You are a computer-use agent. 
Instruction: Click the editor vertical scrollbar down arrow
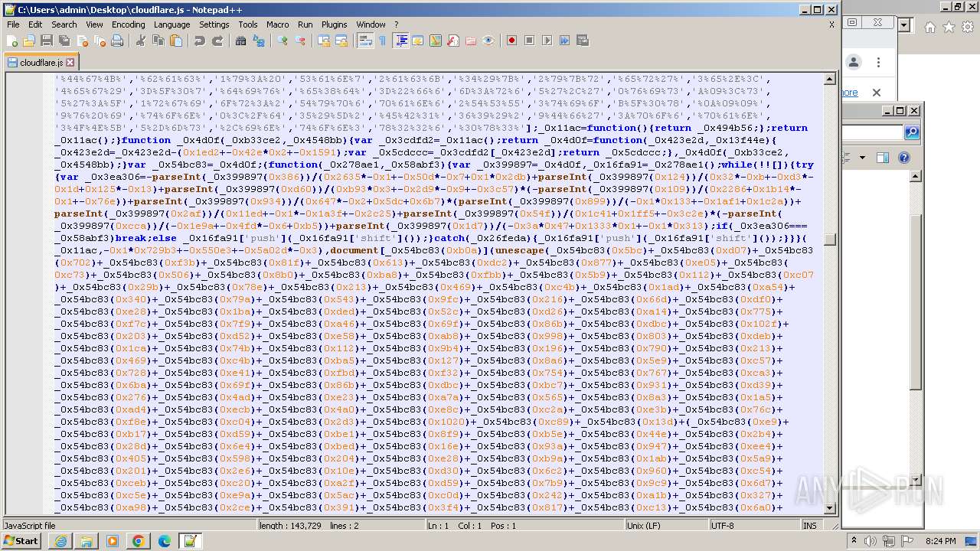click(x=829, y=509)
